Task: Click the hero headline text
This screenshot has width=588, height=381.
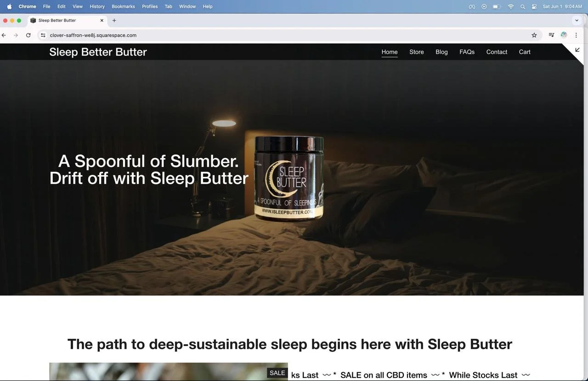Action: [149, 170]
